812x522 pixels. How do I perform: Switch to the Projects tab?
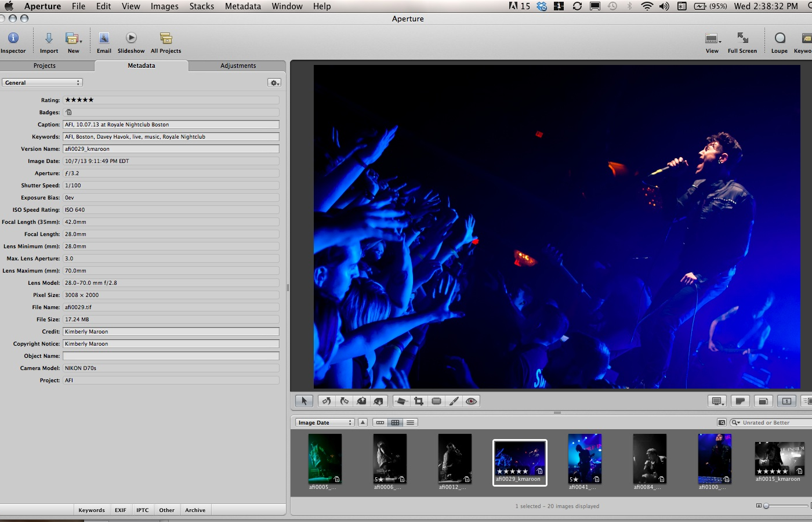[45, 66]
